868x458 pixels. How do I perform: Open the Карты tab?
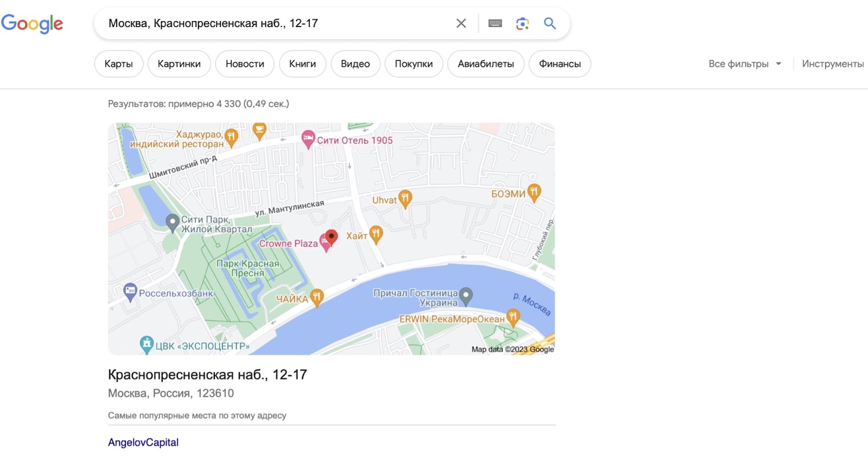click(x=119, y=64)
